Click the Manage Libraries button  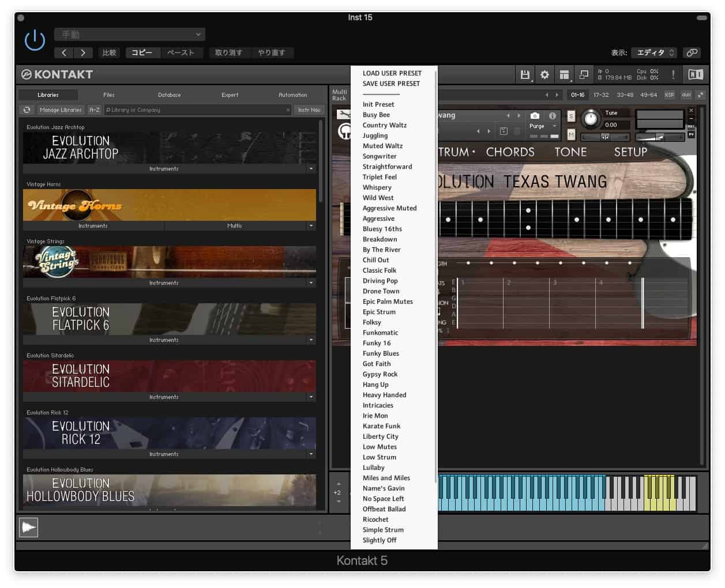coord(61,110)
